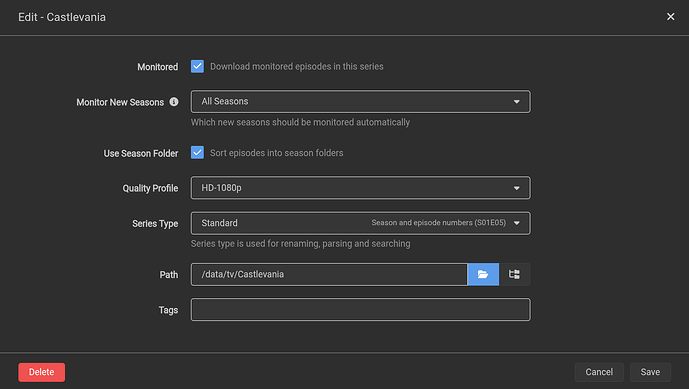Screen dimensions: 689x389
Task: Click the 'Tags' label
Action: click(x=168, y=310)
